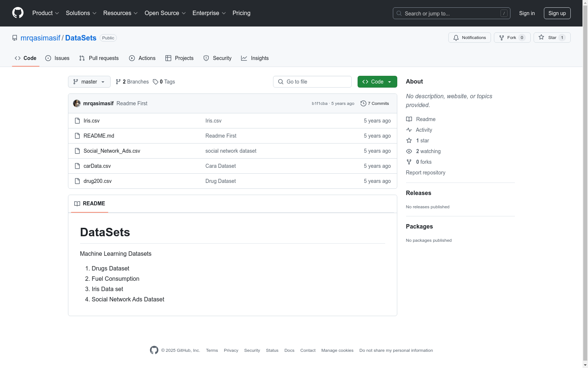Click the eye icon next to watching
Image resolution: width=588 pixels, height=368 pixels.
click(409, 151)
